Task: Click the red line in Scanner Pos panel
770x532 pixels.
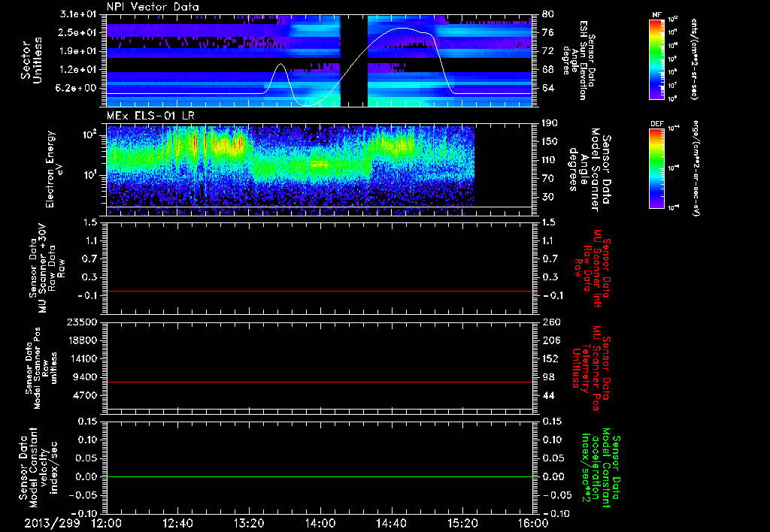Action: pos(320,382)
